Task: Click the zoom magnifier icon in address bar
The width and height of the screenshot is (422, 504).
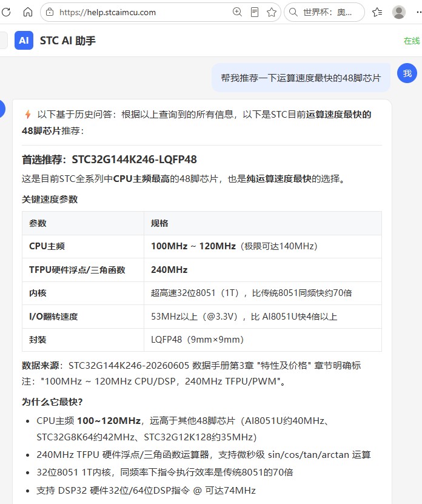Action: 237,12
